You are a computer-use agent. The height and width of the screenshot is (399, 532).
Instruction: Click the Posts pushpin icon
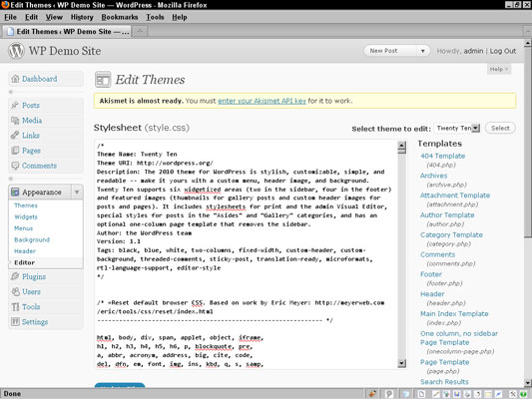[15, 105]
